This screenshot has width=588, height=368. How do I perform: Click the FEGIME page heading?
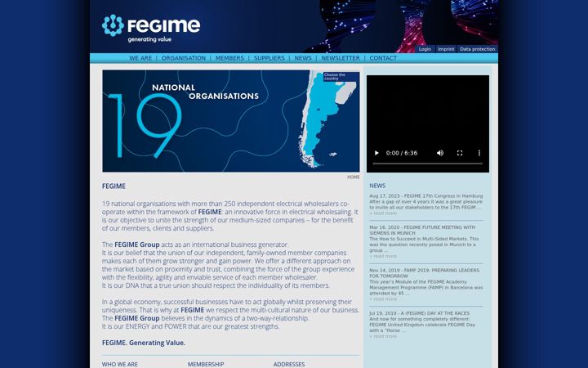[x=114, y=186]
